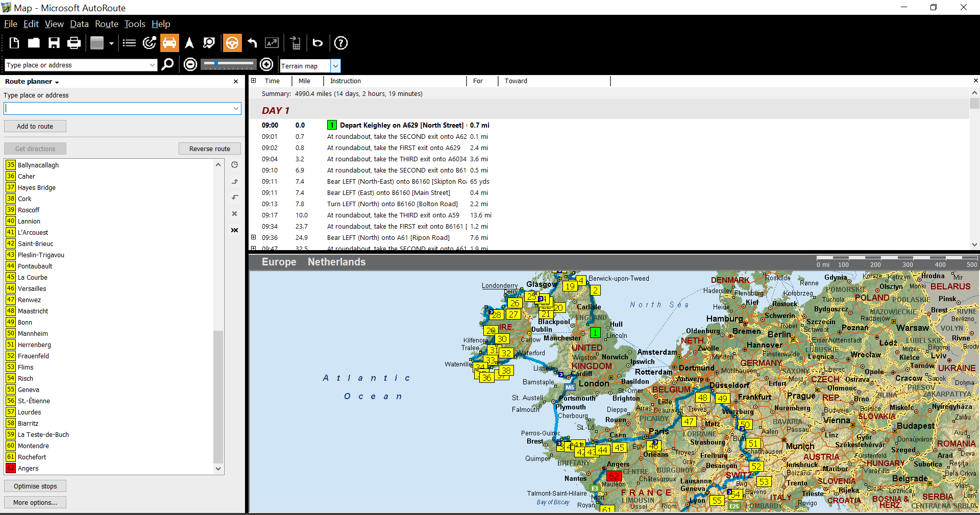Toggle the driving guidance steering wheel button
980x515 pixels.
click(x=232, y=43)
